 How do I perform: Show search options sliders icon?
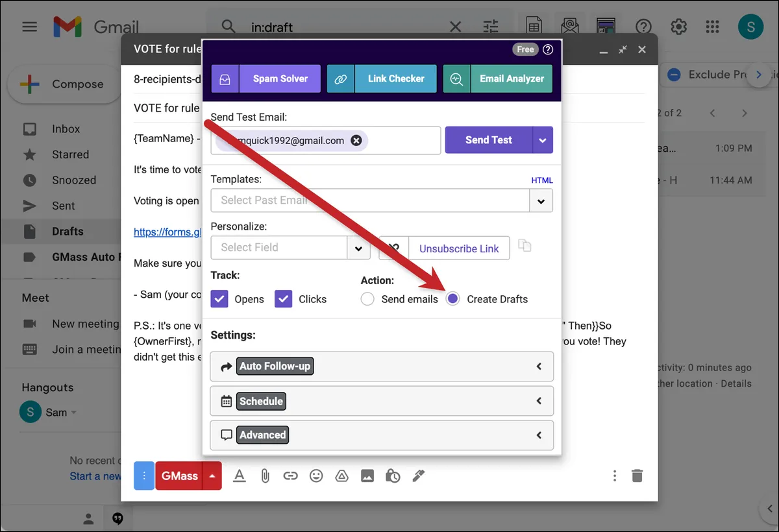click(491, 27)
